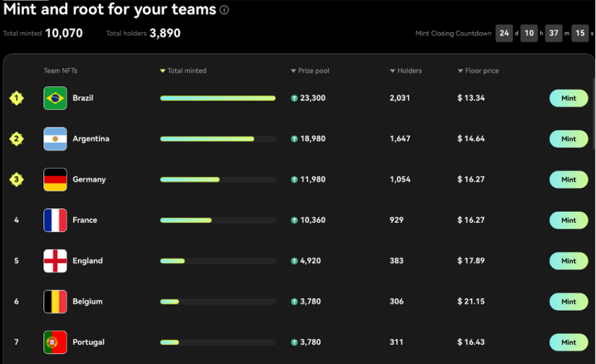Click the info icon beside the page title
The width and height of the screenshot is (596, 364).
tap(224, 10)
